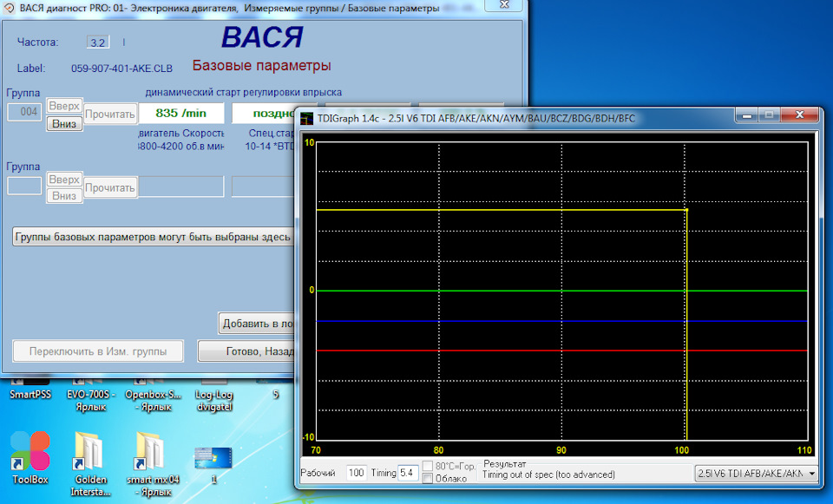This screenshot has height=504, width=833.
Task: Toggle the 80°C=Гор. checkbox
Action: [x=428, y=467]
